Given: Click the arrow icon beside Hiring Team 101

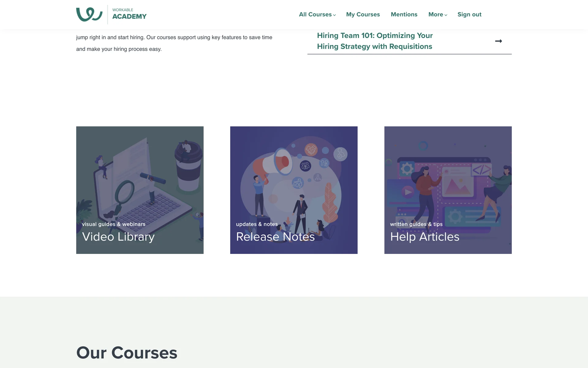Looking at the screenshot, I should 498,41.
